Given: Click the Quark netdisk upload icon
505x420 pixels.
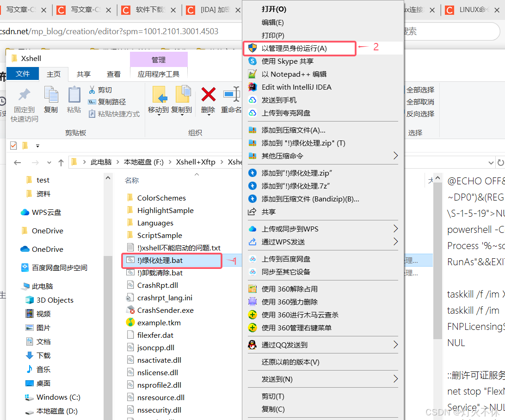Looking at the screenshot, I should pyautogui.click(x=252, y=113).
